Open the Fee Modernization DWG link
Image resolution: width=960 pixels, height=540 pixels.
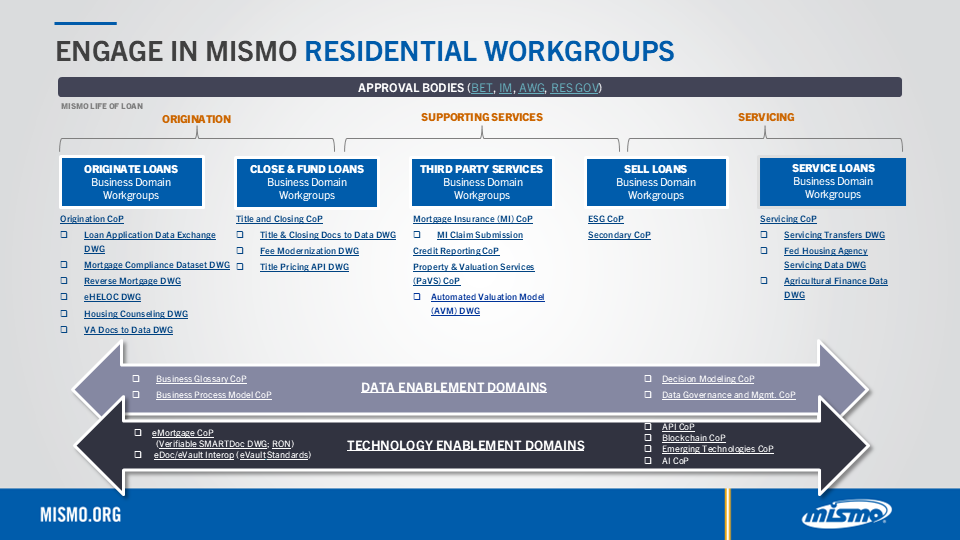pyautogui.click(x=309, y=250)
